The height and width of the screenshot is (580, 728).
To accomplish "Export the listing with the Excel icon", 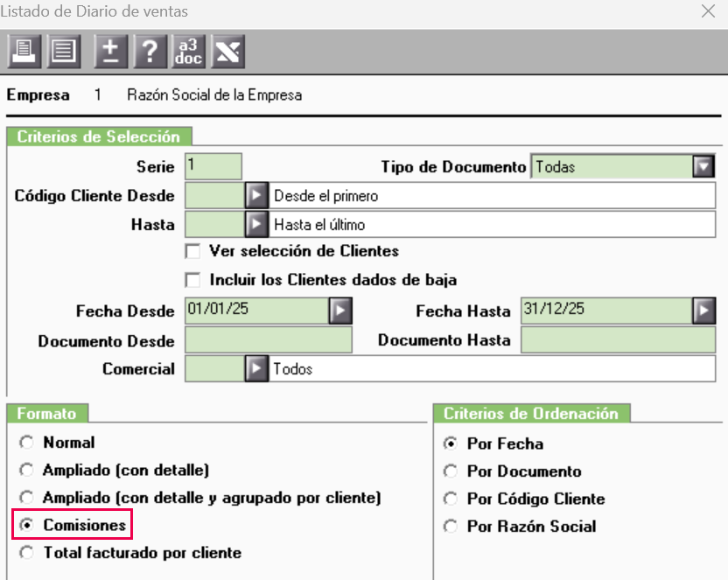I will pyautogui.click(x=228, y=52).
